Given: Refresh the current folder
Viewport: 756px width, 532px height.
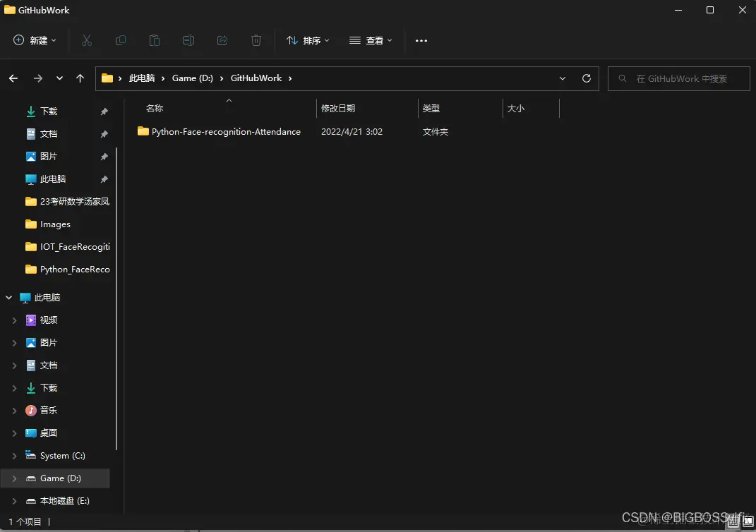Looking at the screenshot, I should tap(587, 78).
